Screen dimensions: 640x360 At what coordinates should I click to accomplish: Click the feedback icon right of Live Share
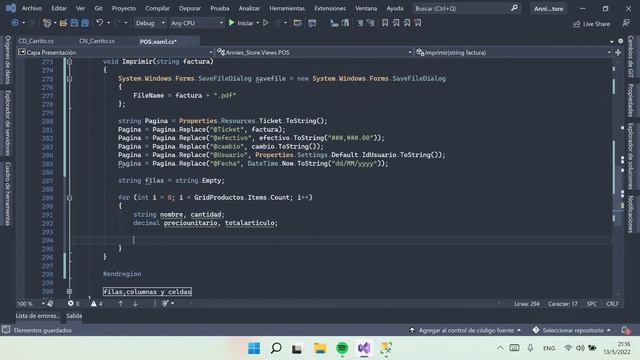click(626, 23)
